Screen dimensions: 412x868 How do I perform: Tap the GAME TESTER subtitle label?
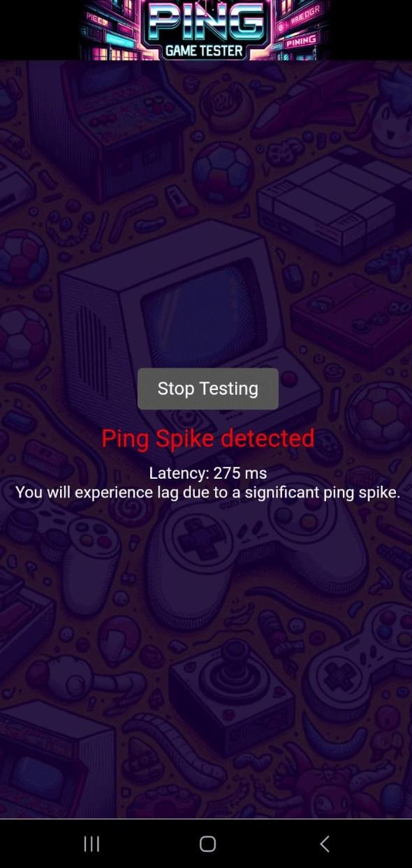tap(204, 50)
